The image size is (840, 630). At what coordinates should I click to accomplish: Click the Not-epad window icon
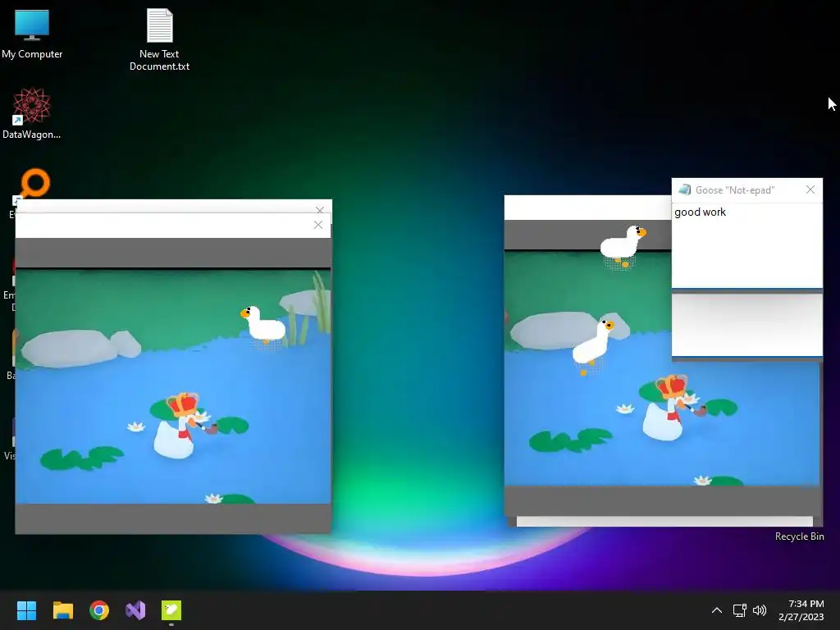[x=685, y=189]
